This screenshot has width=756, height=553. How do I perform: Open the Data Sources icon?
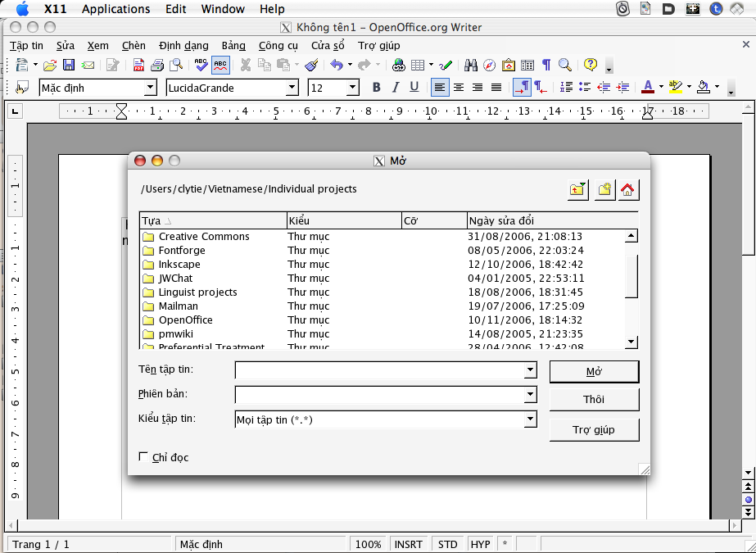pos(527,65)
